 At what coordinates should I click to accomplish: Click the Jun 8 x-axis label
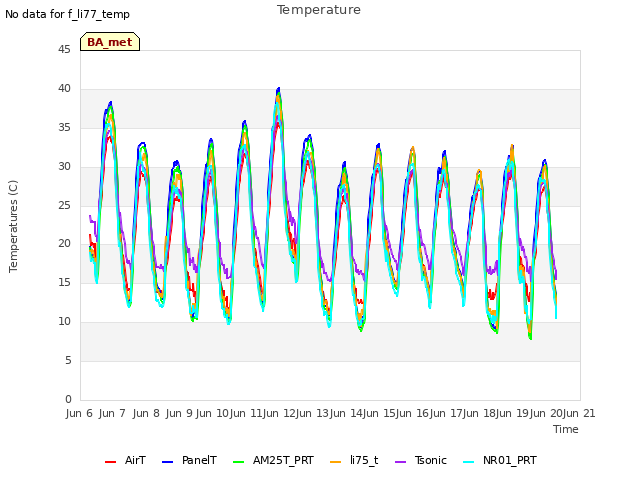(146, 413)
